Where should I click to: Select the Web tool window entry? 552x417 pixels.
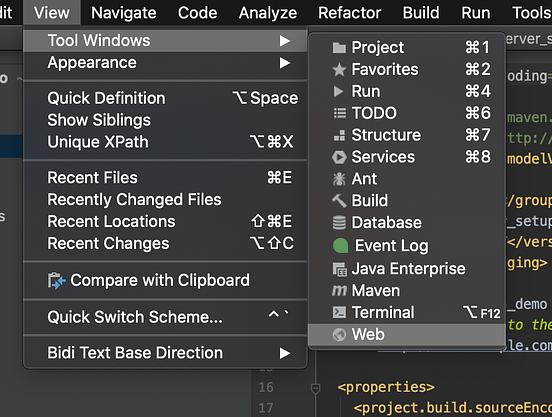[407, 334]
